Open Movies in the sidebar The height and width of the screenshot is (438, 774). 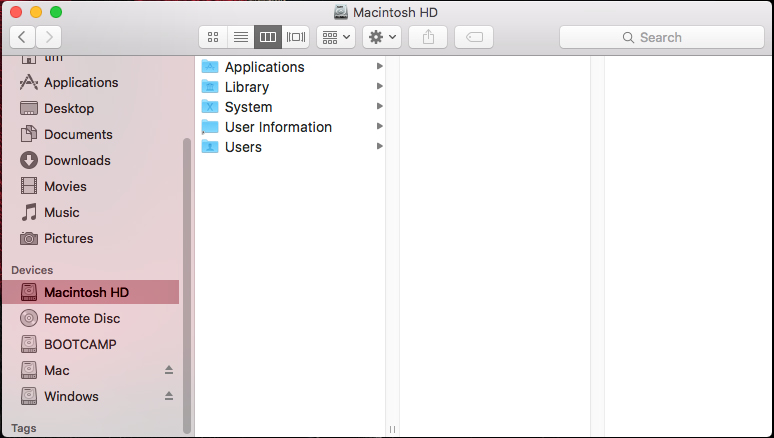click(x=90, y=186)
